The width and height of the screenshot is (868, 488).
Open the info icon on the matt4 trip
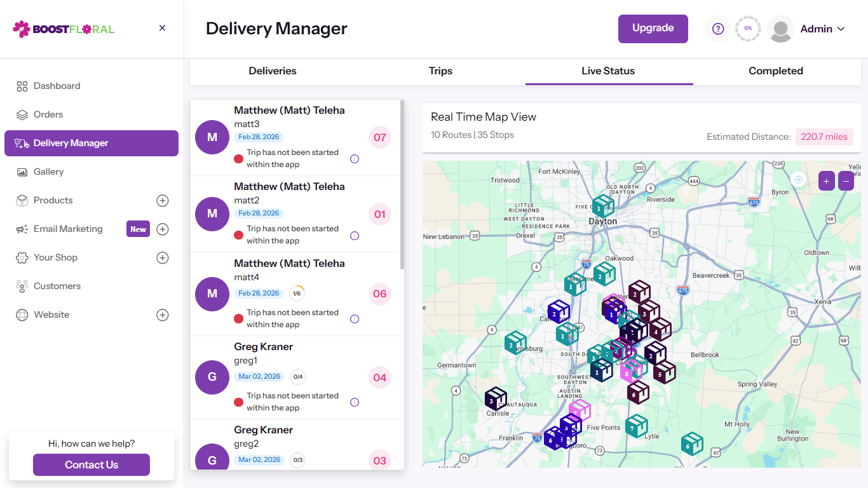tap(355, 319)
